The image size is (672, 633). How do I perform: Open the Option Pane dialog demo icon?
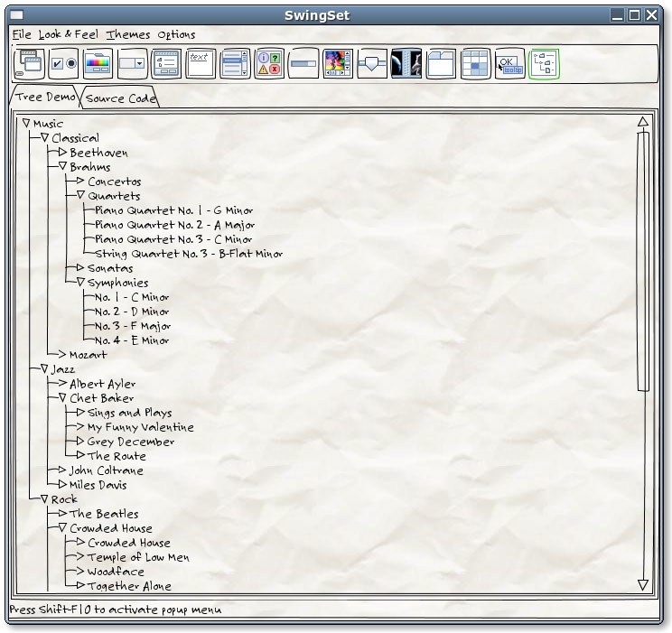point(269,63)
